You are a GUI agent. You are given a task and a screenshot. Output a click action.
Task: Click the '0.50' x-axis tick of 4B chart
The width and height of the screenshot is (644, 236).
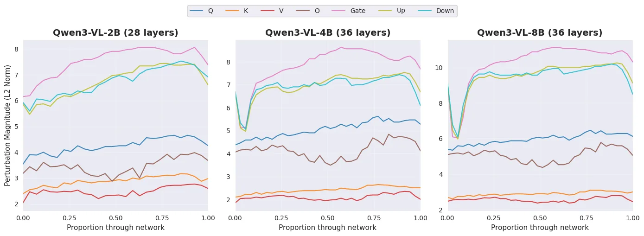point(328,217)
